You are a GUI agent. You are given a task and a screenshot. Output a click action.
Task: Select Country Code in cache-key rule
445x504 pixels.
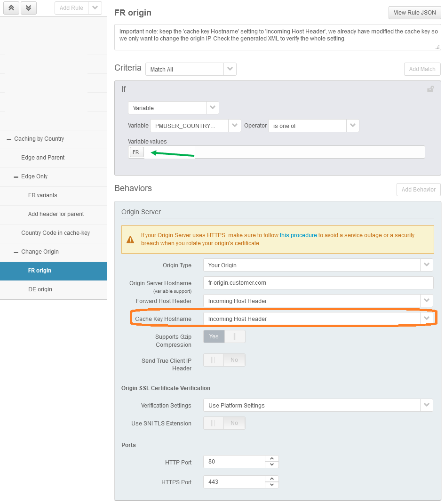pyautogui.click(x=55, y=233)
